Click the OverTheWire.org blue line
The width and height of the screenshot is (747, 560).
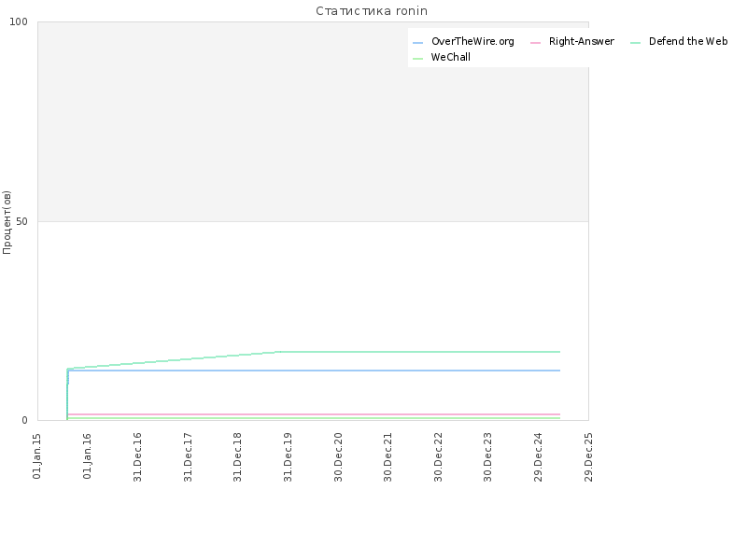(x=315, y=371)
